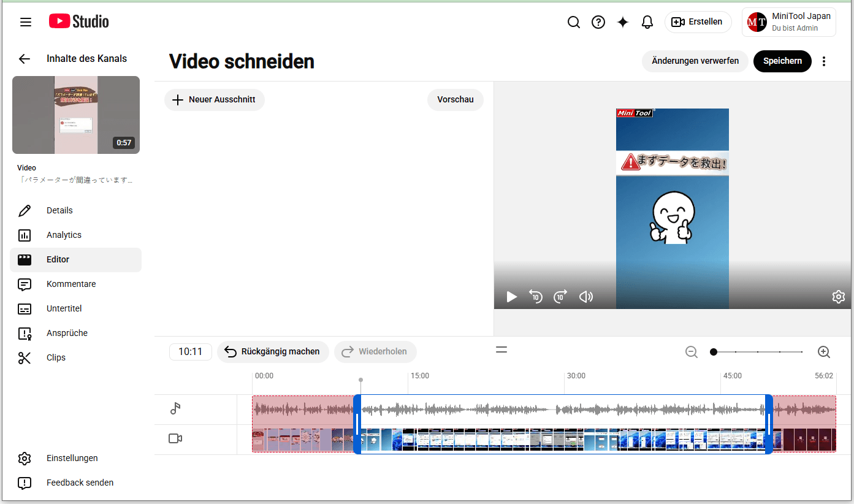The width and height of the screenshot is (854, 504).
Task: Click the right blue trim handle
Action: coord(769,424)
